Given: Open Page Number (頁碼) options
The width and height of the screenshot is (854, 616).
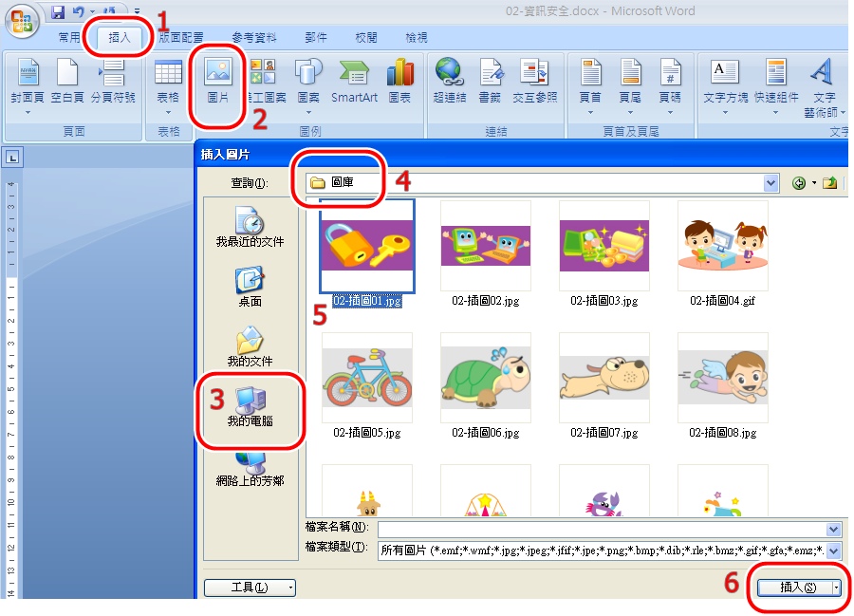Looking at the screenshot, I should [x=670, y=85].
